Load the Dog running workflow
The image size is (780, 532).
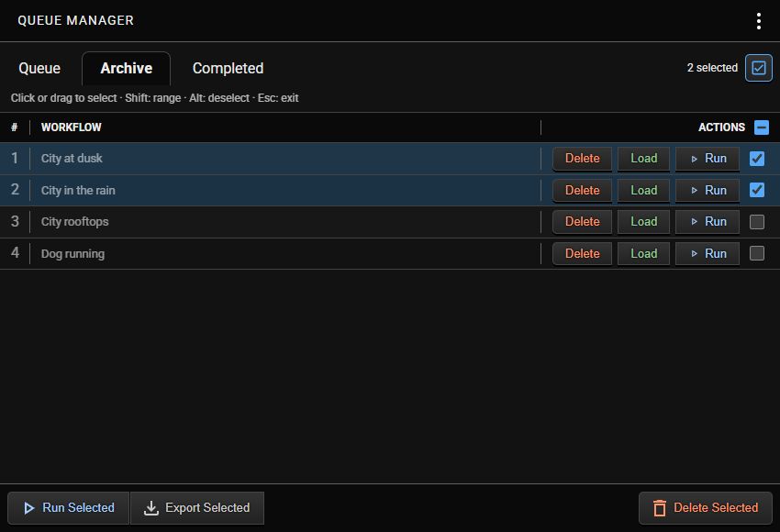click(x=643, y=253)
